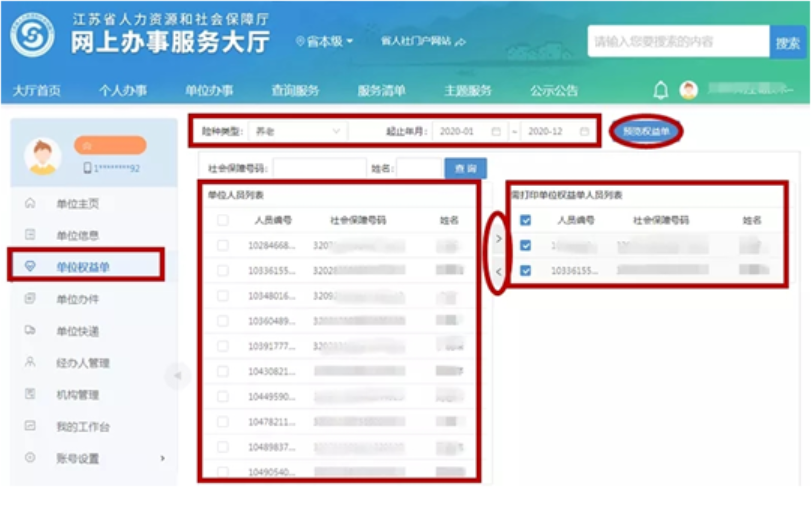Click the user avatar in the top navigation

point(688,90)
